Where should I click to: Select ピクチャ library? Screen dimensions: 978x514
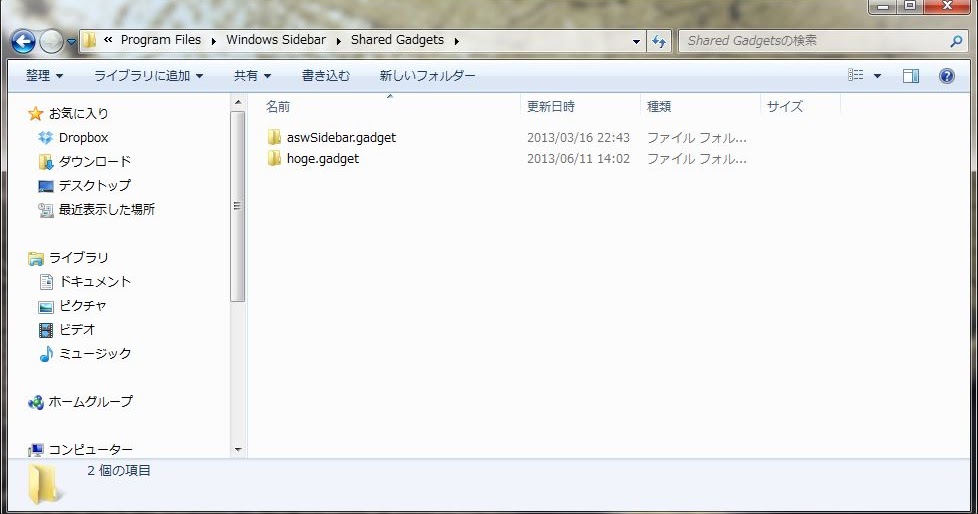coord(82,306)
